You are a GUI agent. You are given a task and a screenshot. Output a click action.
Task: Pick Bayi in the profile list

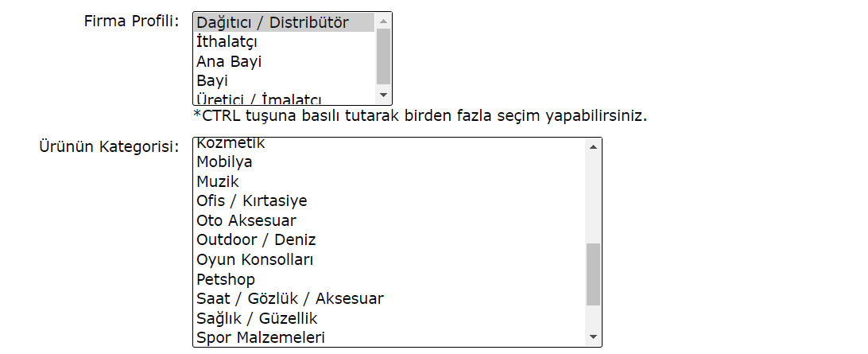[212, 80]
